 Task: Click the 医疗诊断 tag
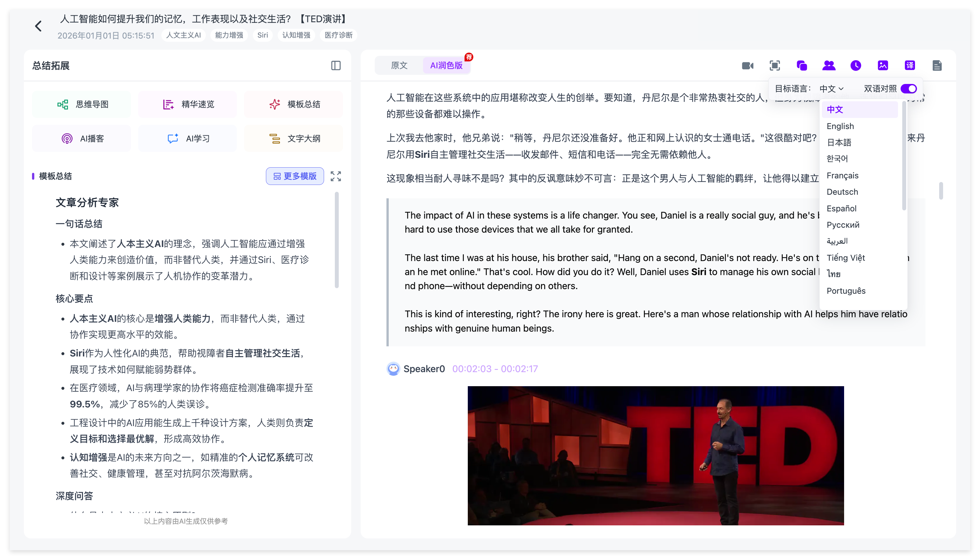pyautogui.click(x=338, y=35)
